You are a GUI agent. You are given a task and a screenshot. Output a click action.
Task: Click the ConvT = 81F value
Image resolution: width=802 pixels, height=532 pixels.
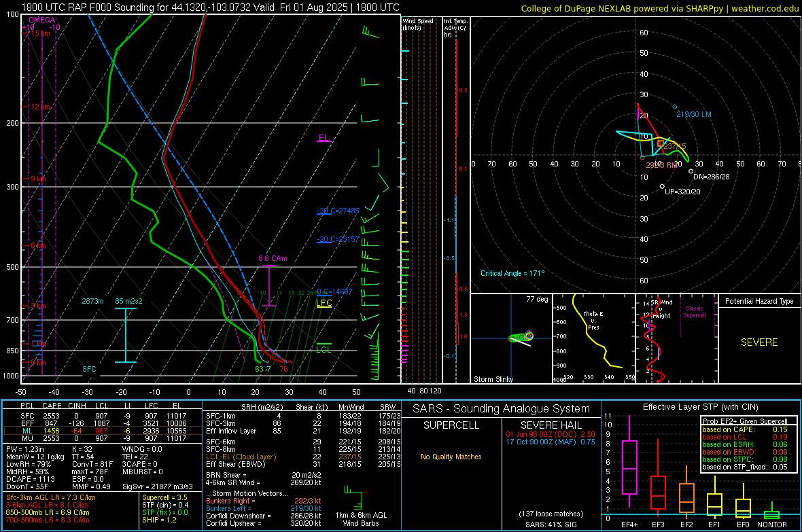(92, 465)
